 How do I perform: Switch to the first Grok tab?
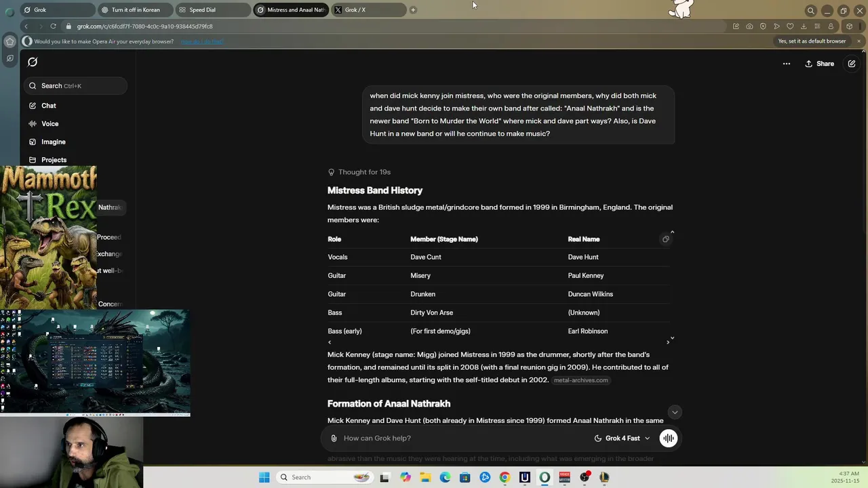click(x=57, y=10)
